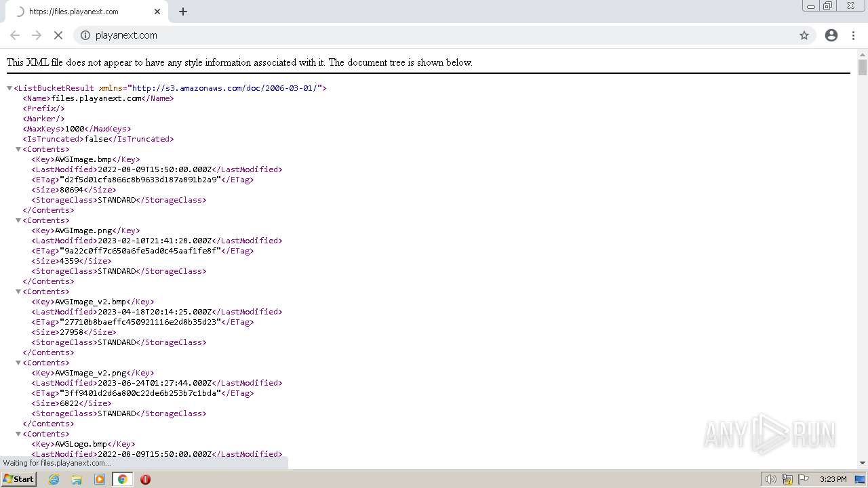Click the size value 80694

[71, 190]
